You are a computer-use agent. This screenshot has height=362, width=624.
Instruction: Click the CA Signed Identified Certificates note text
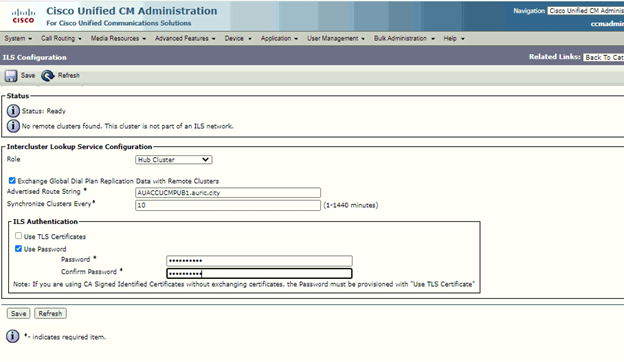(244, 284)
